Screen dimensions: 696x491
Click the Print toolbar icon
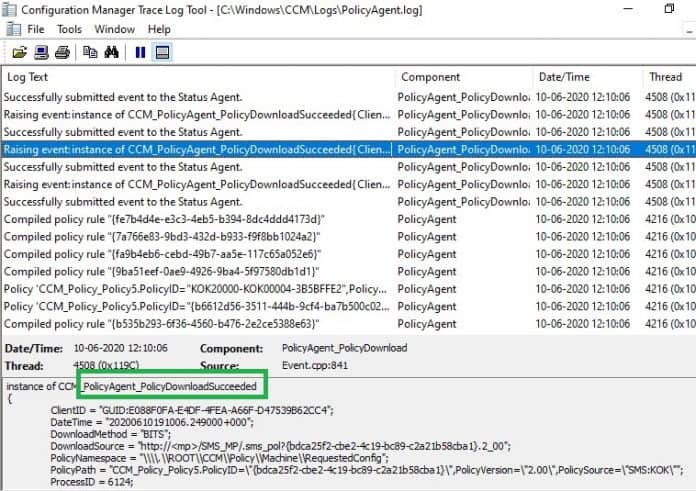[x=62, y=52]
